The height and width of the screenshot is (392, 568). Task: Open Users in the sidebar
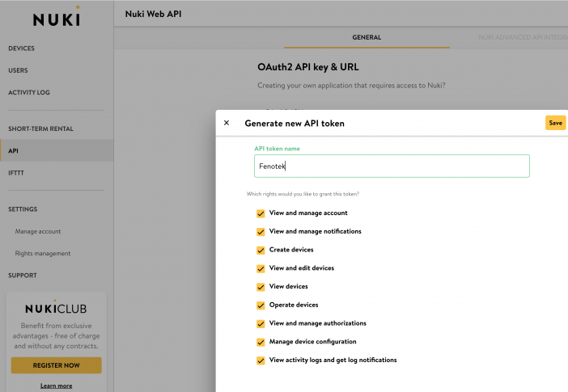coord(18,70)
